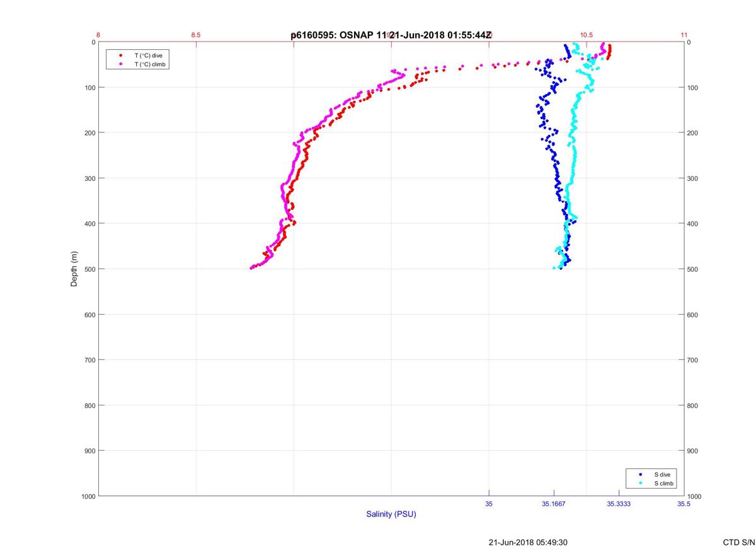Click salinity tick label '35'
Screen dimensions: 756x558
click(x=489, y=504)
